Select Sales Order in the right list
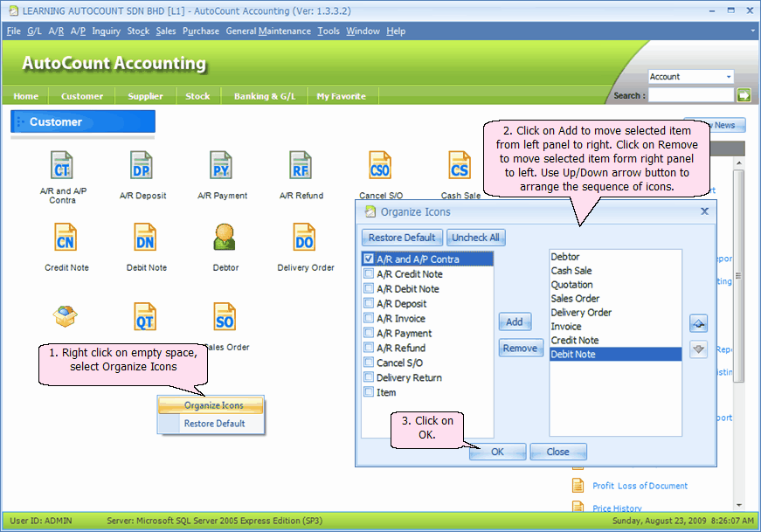Screen dimensions: 761x532 pos(615,299)
